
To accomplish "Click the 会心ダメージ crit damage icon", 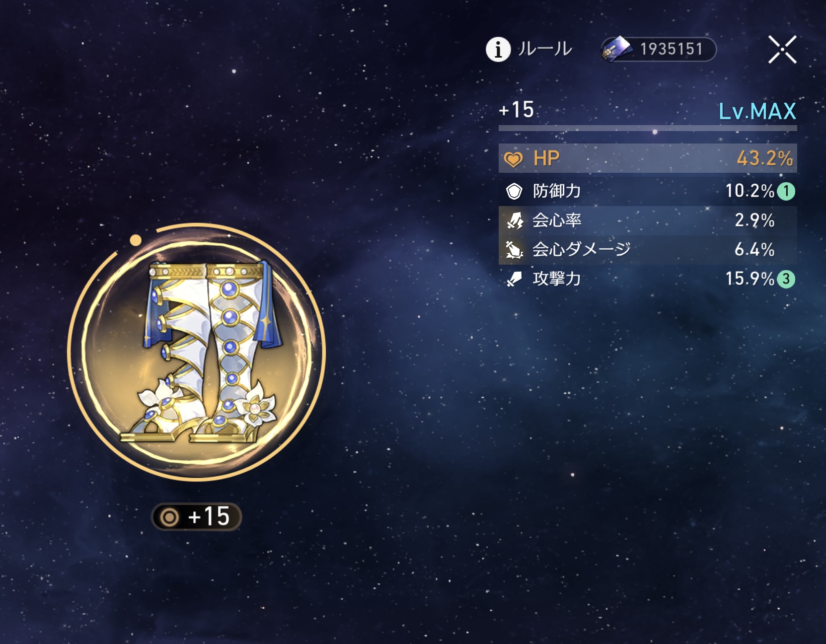I will coord(514,249).
